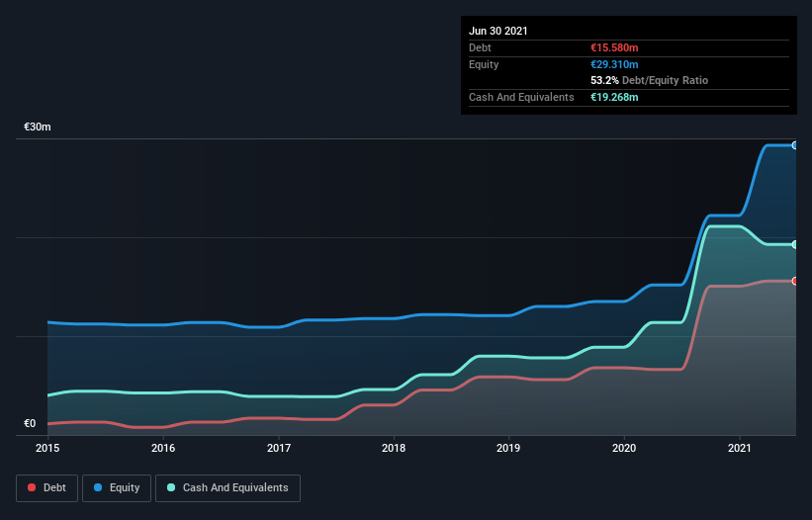Click the teal Cash endpoint marker
Screen dimensions: 812x520
click(x=794, y=244)
